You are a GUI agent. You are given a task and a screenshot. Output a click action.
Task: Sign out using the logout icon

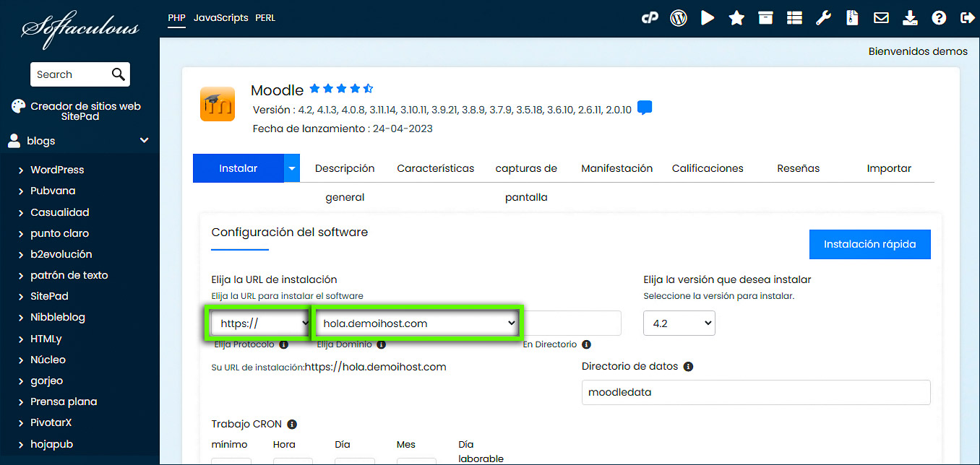967,17
